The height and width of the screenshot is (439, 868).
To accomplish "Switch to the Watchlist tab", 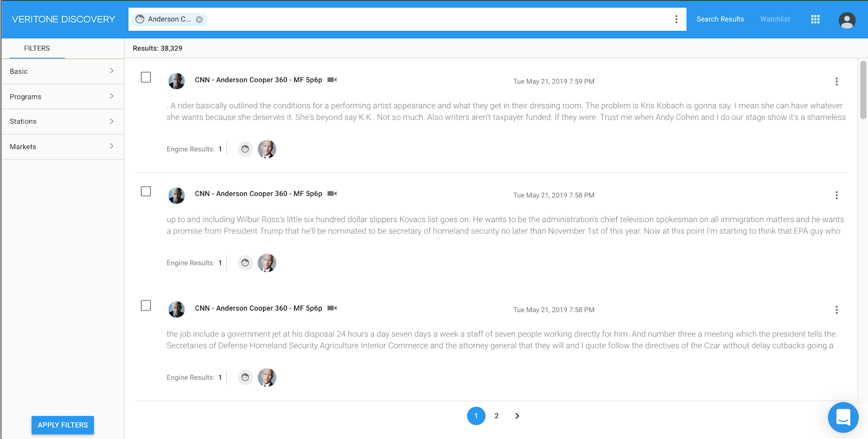I will [x=775, y=20].
